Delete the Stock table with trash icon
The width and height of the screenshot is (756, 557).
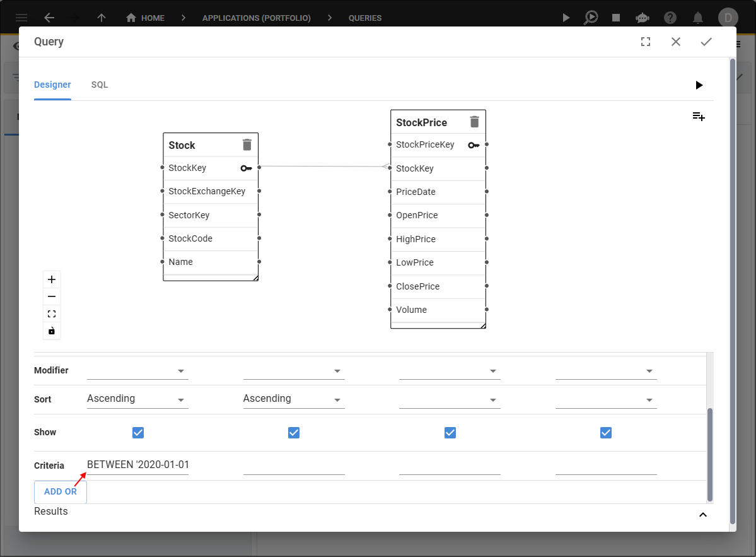point(247,144)
